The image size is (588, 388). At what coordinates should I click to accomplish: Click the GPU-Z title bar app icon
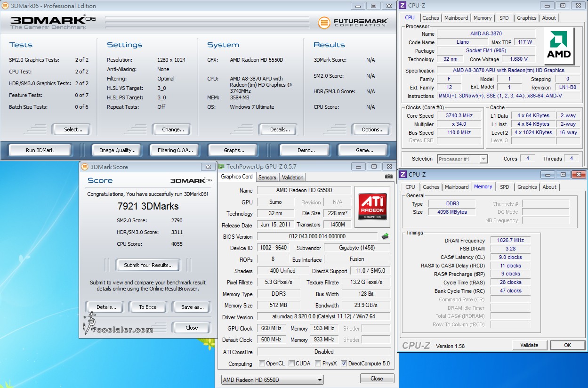pyautogui.click(x=222, y=167)
